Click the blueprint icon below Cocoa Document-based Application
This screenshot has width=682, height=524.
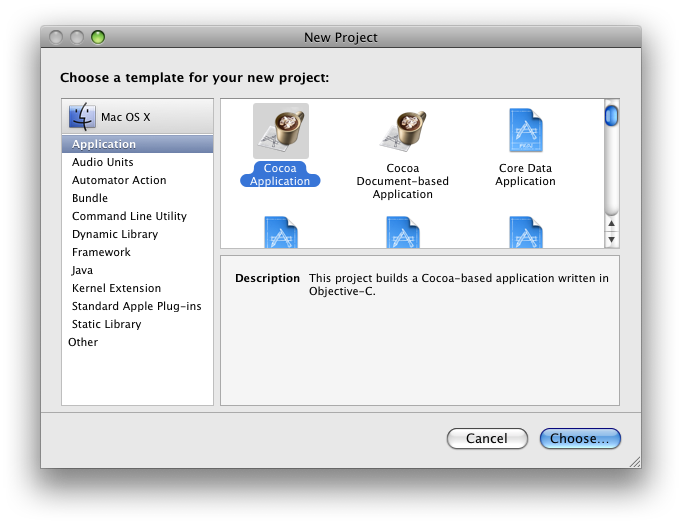(403, 232)
